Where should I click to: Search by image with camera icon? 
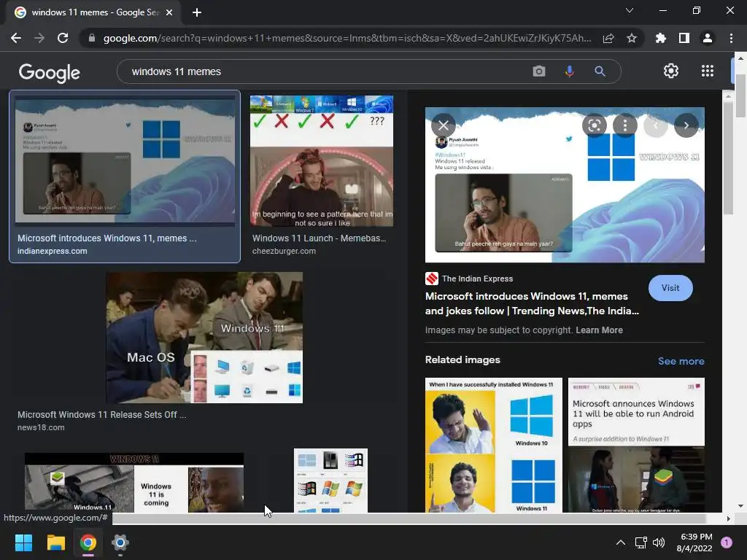(x=539, y=71)
